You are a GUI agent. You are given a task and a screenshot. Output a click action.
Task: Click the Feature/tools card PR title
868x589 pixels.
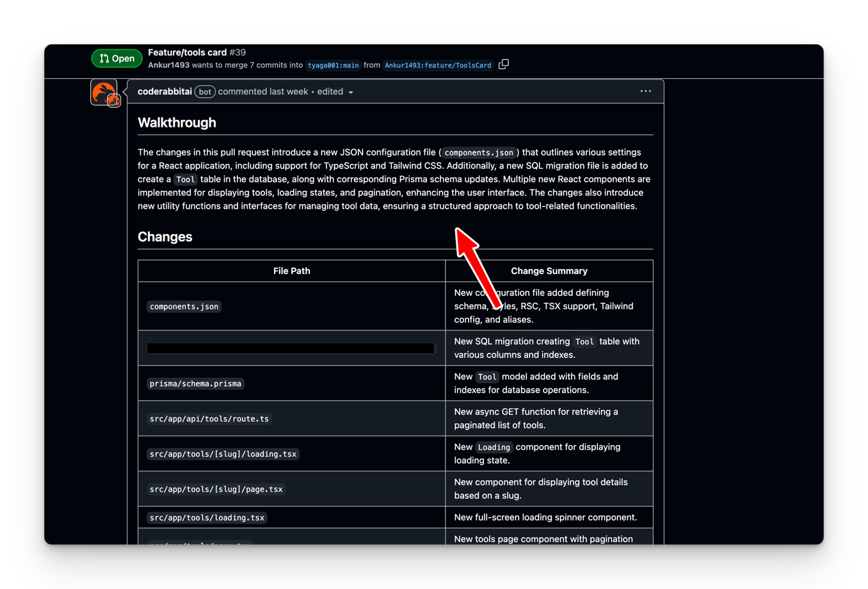187,52
